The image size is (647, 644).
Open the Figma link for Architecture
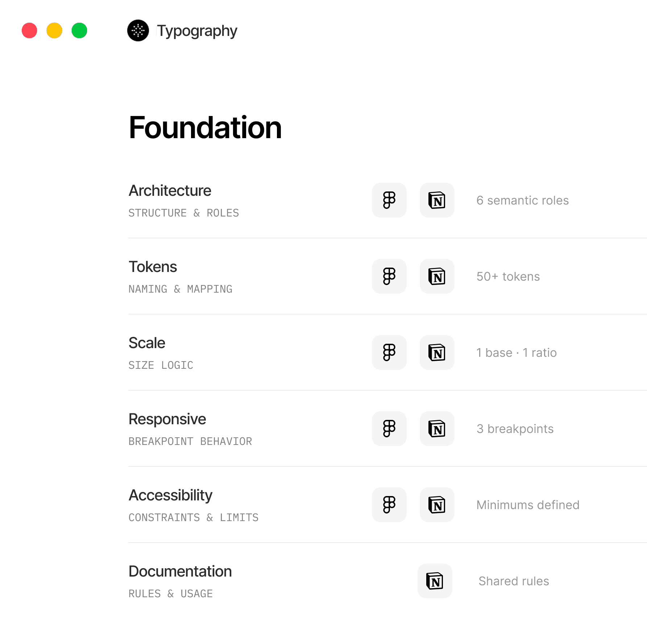point(389,200)
